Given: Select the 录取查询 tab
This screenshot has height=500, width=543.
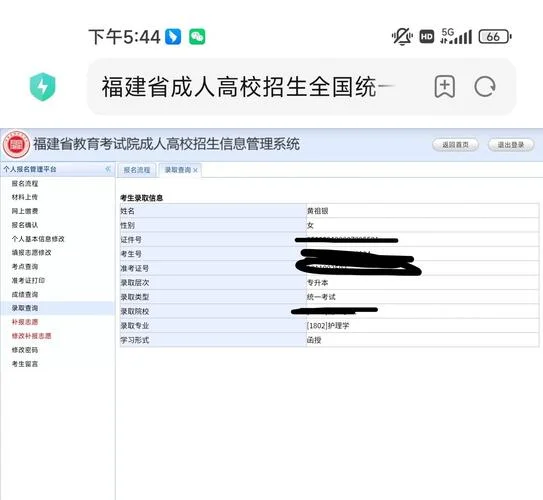Looking at the screenshot, I should pos(178,170).
